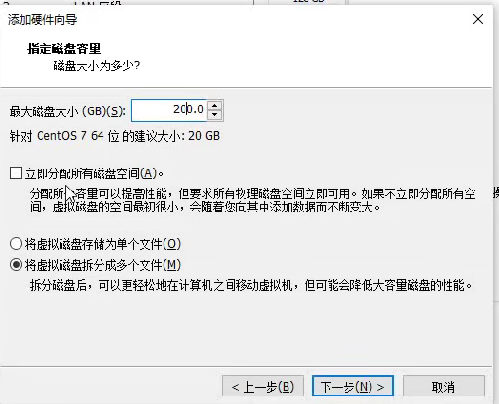Screen dimensions: 499x404
Task: Click the 指定磁盘容量 heading
Action: (64, 49)
